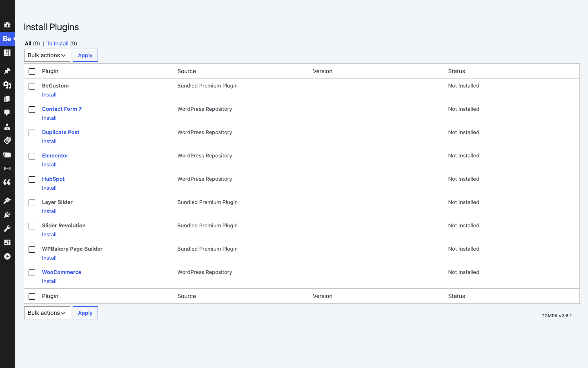Open the Betheme 'Be' menu
This screenshot has height=368, width=588.
tap(7, 39)
